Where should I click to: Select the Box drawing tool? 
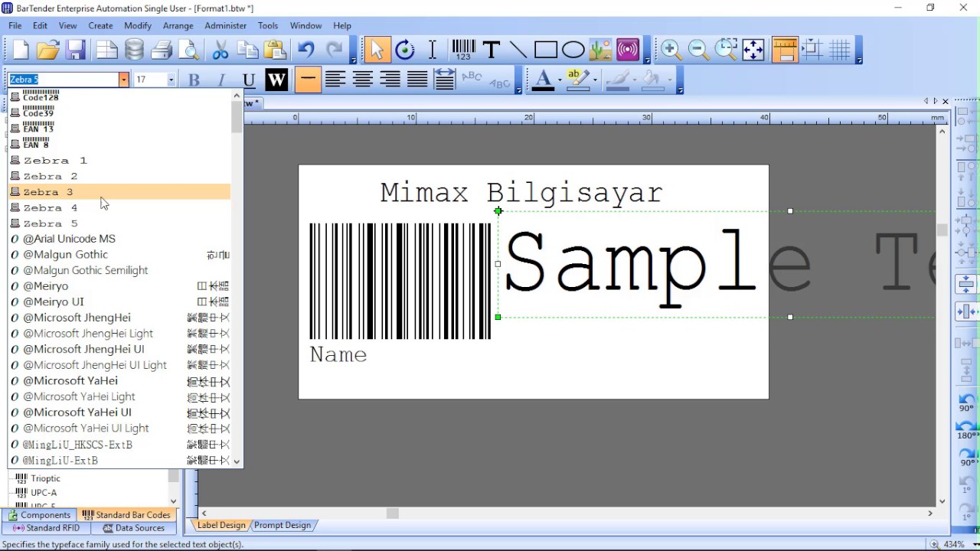click(546, 51)
